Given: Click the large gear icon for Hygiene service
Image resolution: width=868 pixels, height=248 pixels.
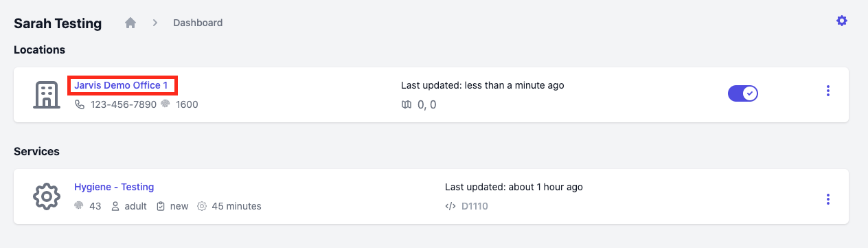Looking at the screenshot, I should click(47, 196).
